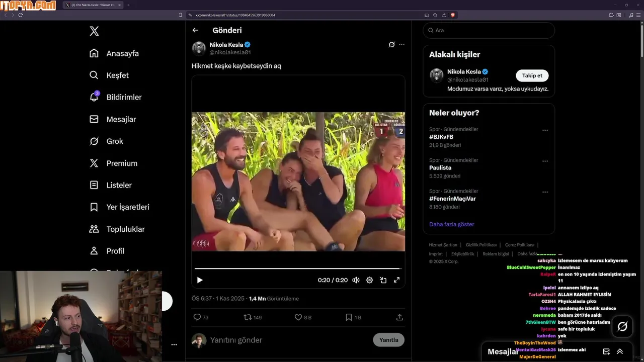This screenshot has width=644, height=362.
Task: Click the X logo in the sidebar
Action: point(94,31)
